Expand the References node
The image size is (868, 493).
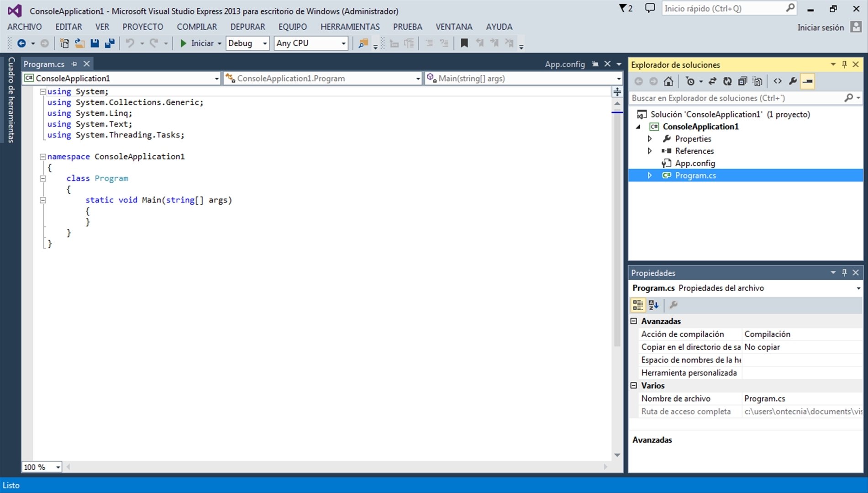[x=650, y=151]
